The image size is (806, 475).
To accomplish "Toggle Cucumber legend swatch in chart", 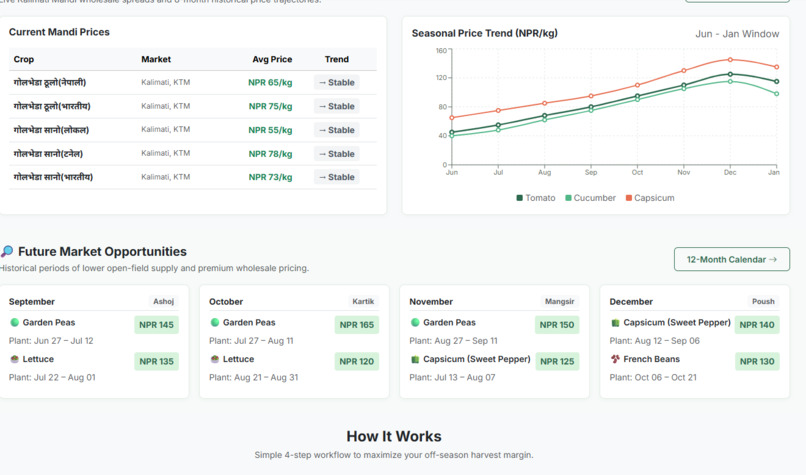I will pyautogui.click(x=568, y=198).
